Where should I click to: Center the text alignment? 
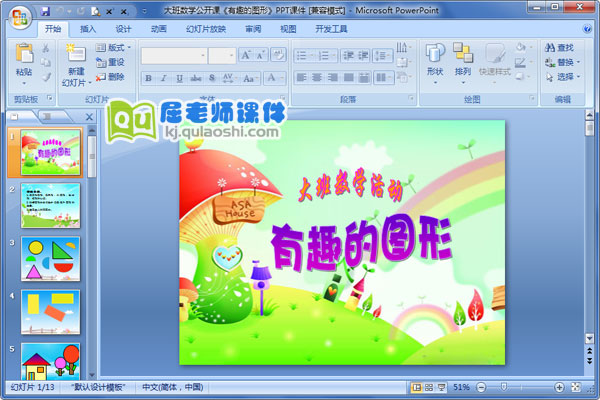[317, 78]
